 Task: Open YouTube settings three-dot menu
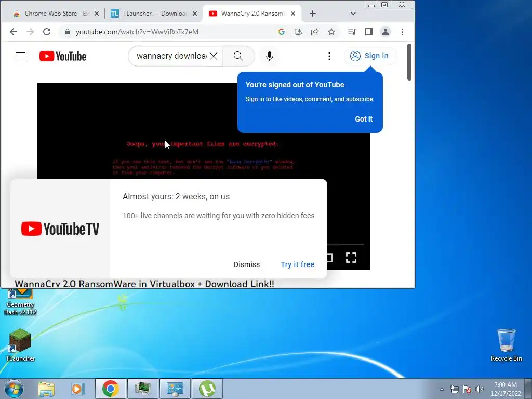329,56
